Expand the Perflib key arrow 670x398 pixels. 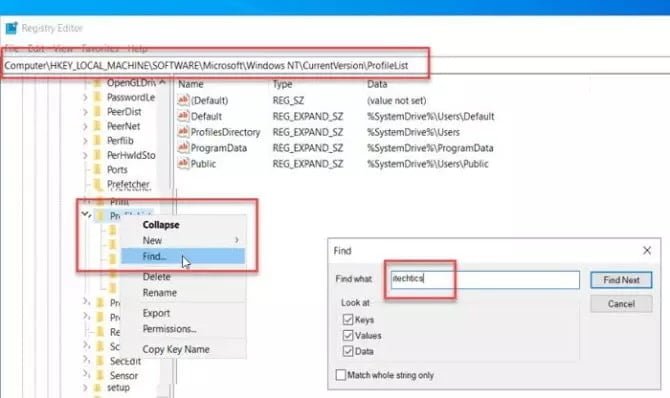coord(85,141)
